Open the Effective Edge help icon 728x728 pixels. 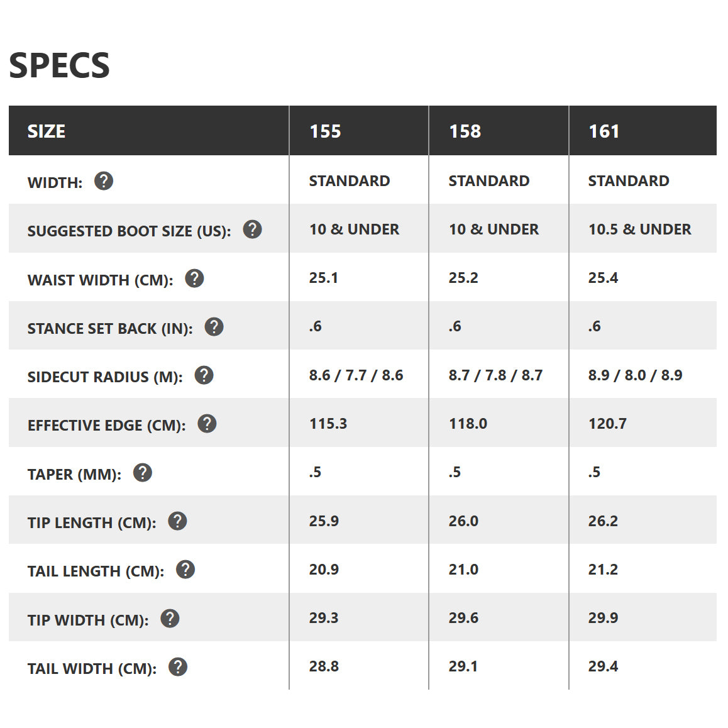point(207,424)
